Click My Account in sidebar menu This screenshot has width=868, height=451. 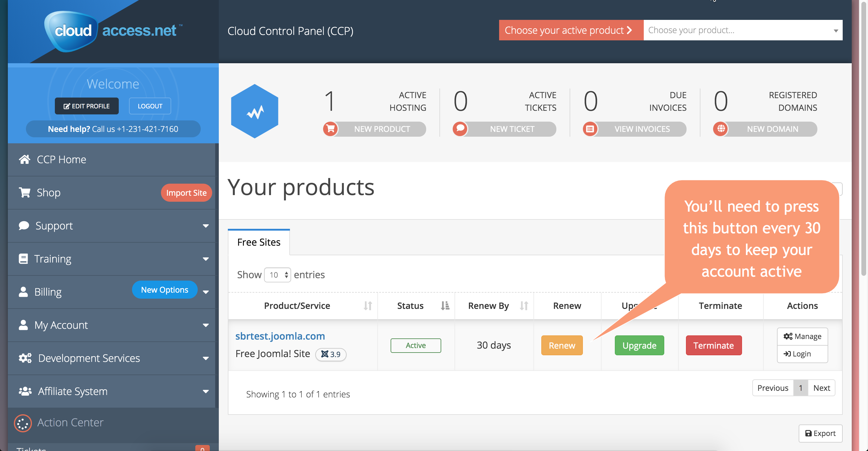point(61,325)
